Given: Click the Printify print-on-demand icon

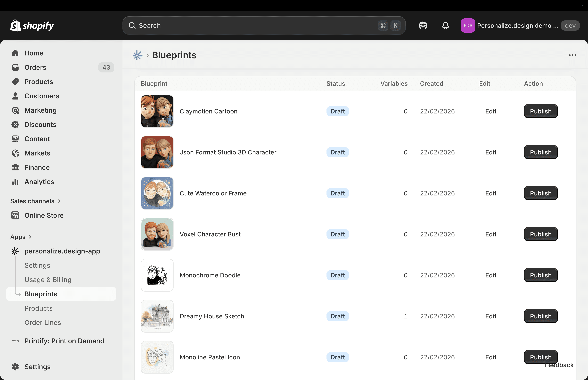Looking at the screenshot, I should point(15,341).
